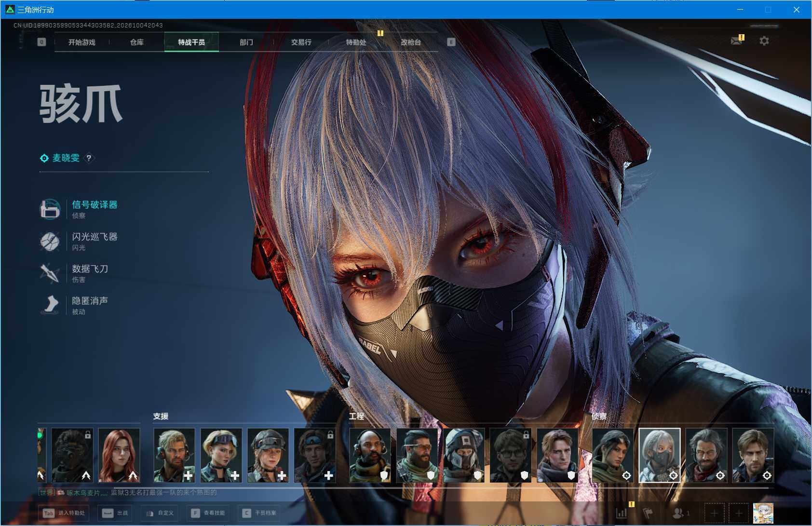Click the 查看技能 button
The width and height of the screenshot is (812, 526).
point(207,513)
